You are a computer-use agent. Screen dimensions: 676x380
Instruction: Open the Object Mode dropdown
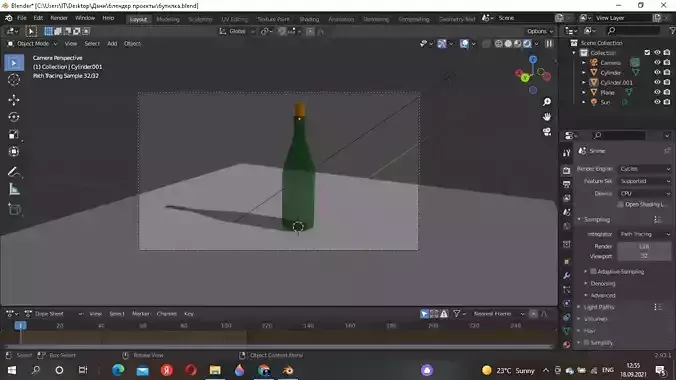(x=32, y=44)
